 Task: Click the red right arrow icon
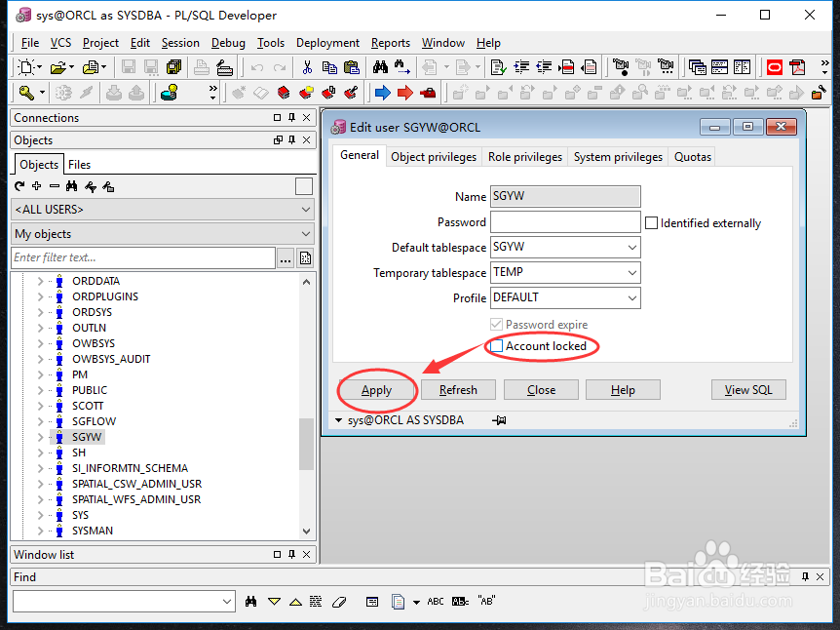pyautogui.click(x=405, y=93)
